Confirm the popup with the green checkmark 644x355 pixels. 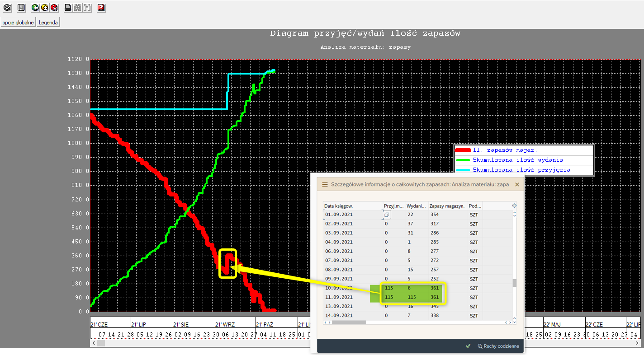click(x=468, y=346)
